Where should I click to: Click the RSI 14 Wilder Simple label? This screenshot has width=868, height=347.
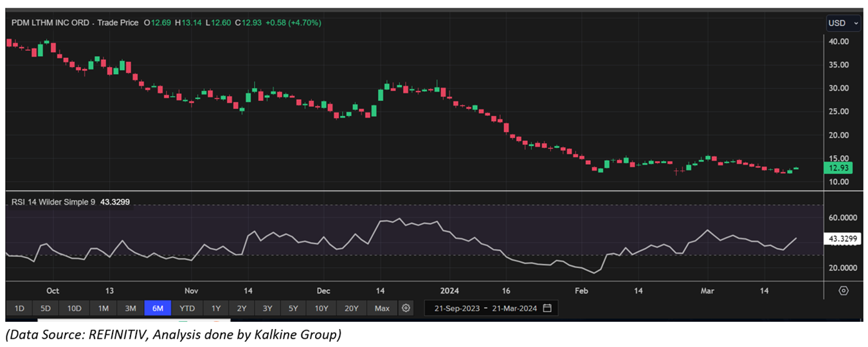pos(53,202)
